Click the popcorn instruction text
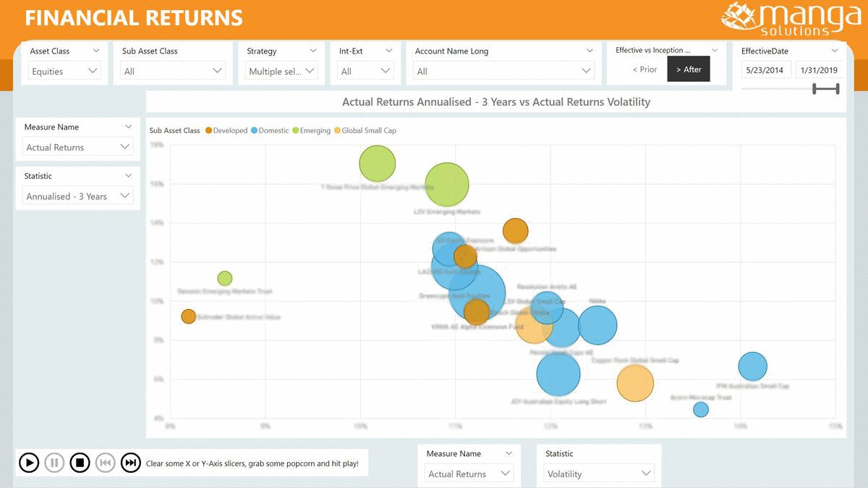 [252, 463]
